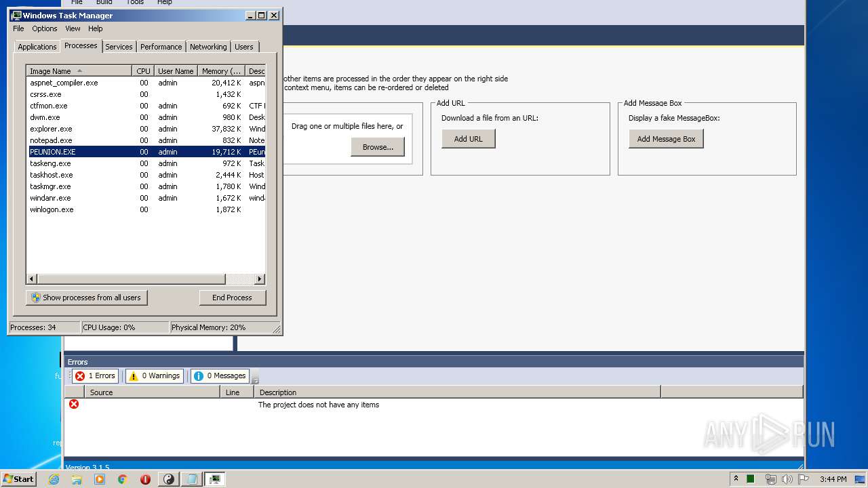Image resolution: width=868 pixels, height=488 pixels.
Task: Select csrss.exe process row
Action: tap(146, 94)
